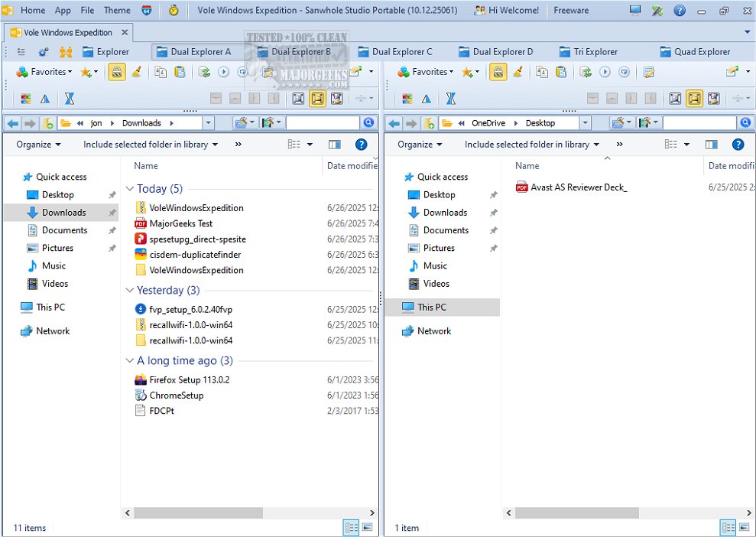Viewport: 756px width, 537px height.
Task: Switch to Quad Explorer tab
Action: point(696,51)
